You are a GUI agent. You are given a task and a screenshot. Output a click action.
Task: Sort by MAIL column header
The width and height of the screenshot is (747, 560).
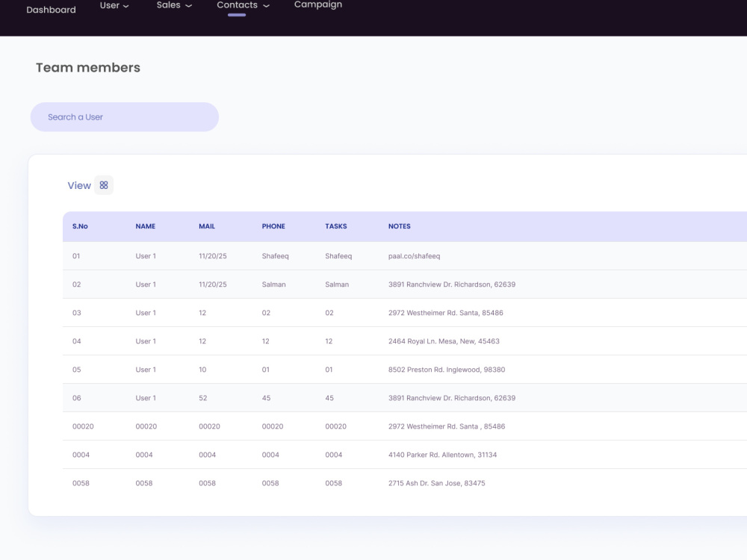pyautogui.click(x=207, y=226)
